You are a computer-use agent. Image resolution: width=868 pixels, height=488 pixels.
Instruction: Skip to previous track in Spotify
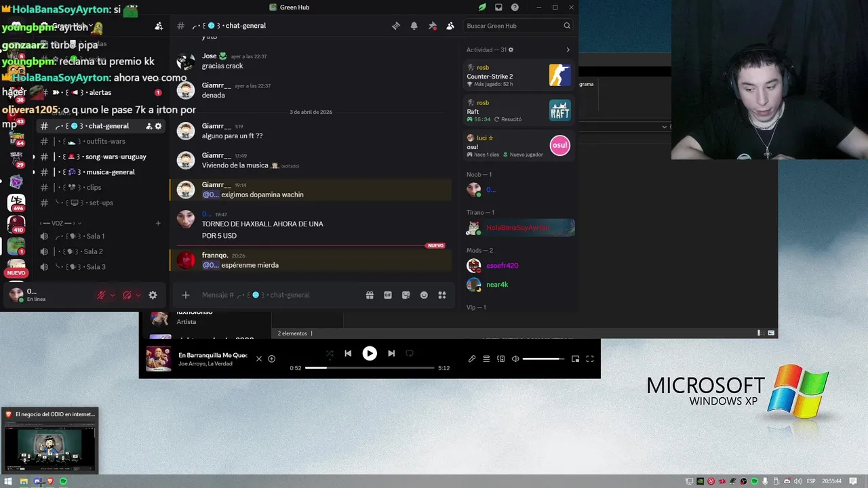348,353
